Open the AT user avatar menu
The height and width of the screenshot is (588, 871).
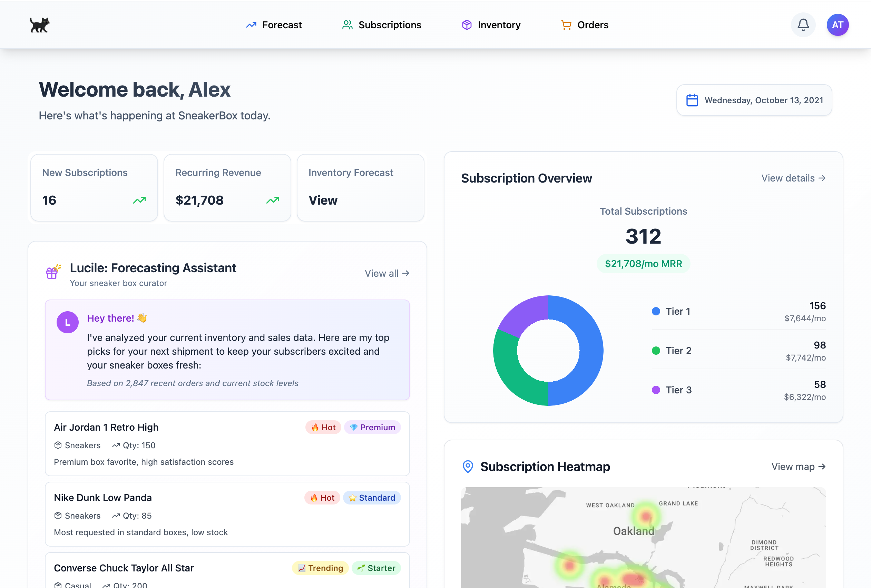837,25
